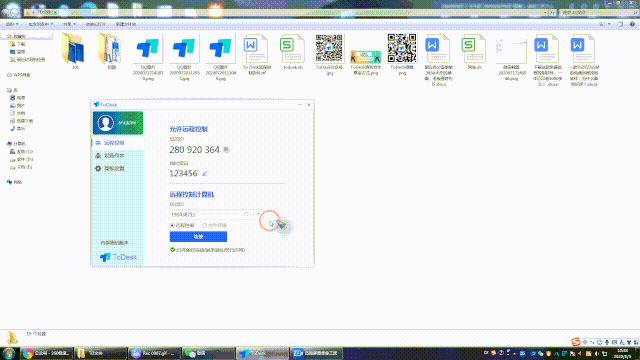Expand the remote ID history dropdown arrow
640x360 pixels.
point(258,214)
